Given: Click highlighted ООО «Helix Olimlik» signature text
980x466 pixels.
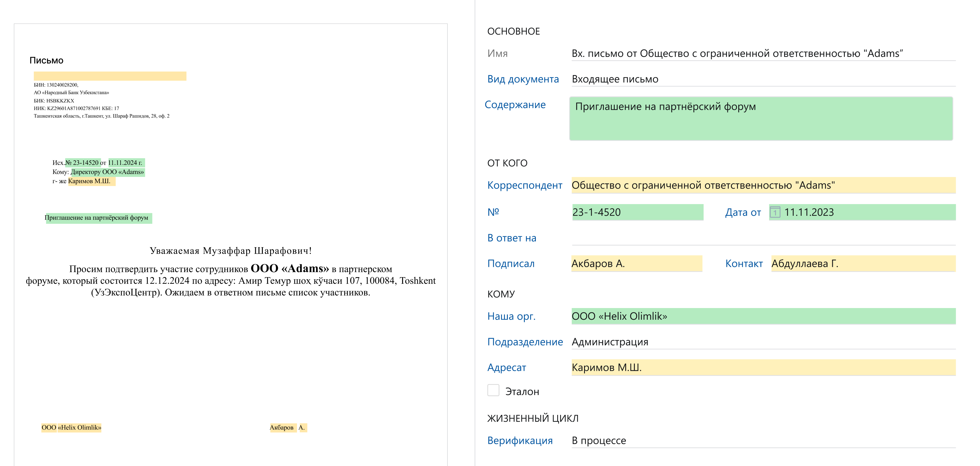Looking at the screenshot, I should pyautogui.click(x=71, y=427).
